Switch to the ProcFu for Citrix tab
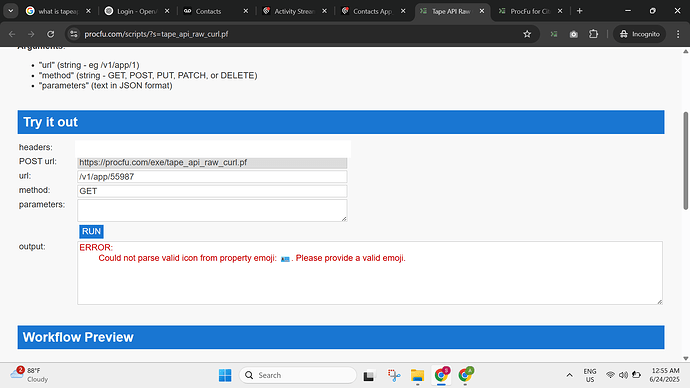The height and width of the screenshot is (388, 690). point(530,11)
